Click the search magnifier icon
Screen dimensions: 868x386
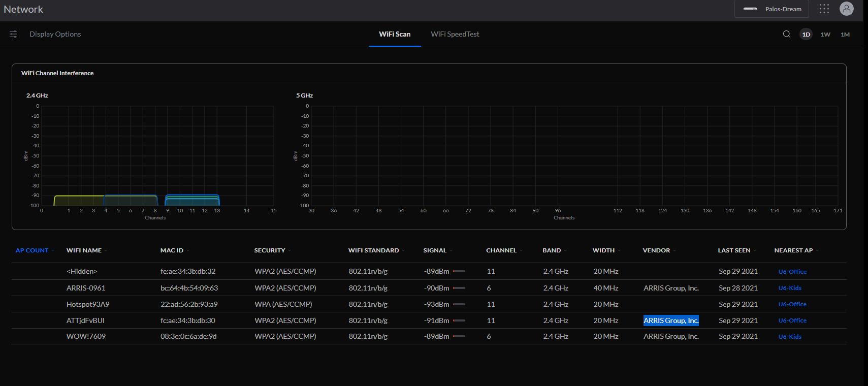tap(786, 34)
